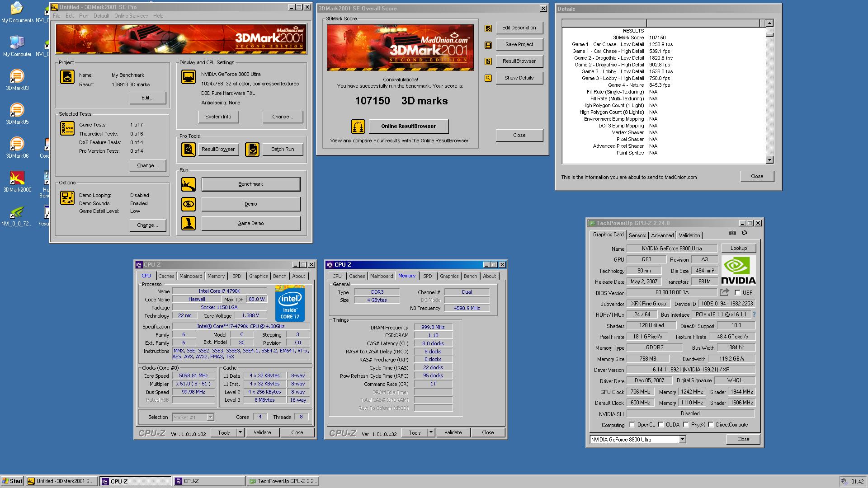868x488 pixels.
Task: Click the NVIDIA logo in GPU-Z
Action: (x=738, y=271)
